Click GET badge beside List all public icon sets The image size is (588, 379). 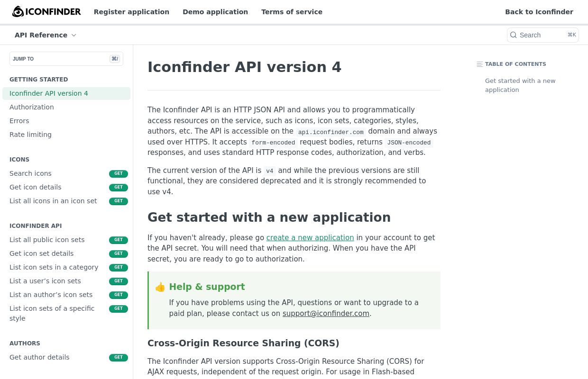119,240
